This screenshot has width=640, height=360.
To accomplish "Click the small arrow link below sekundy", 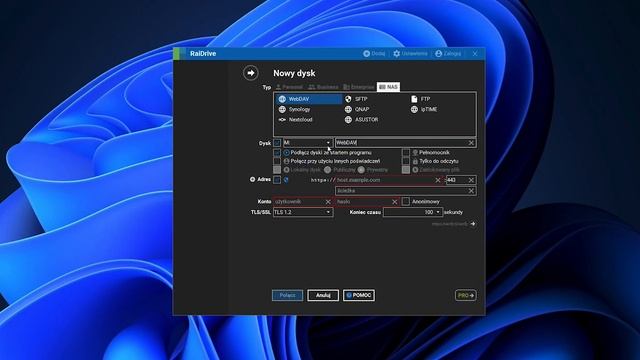I will [x=473, y=224].
